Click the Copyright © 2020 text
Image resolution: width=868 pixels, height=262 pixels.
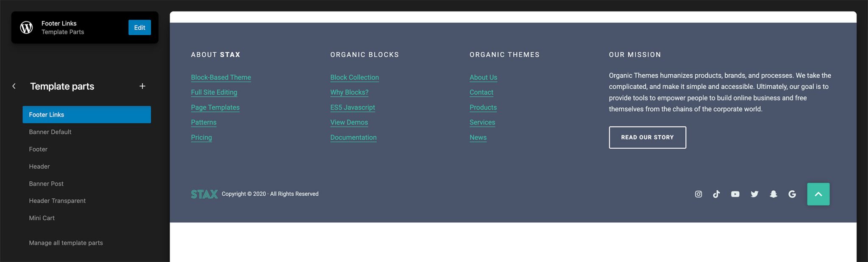270,194
